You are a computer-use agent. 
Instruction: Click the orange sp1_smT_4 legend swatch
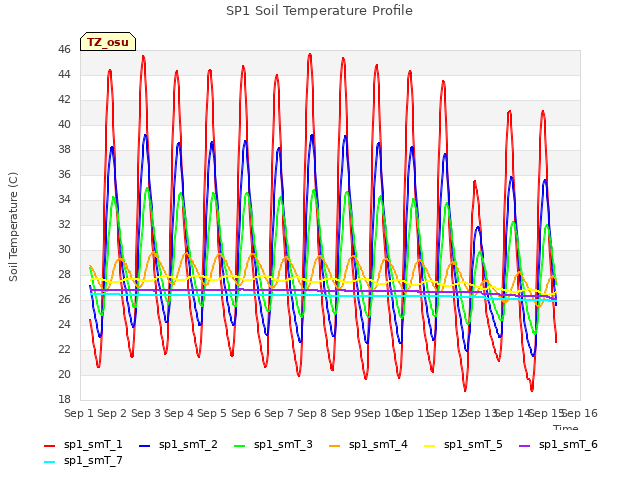(x=334, y=446)
